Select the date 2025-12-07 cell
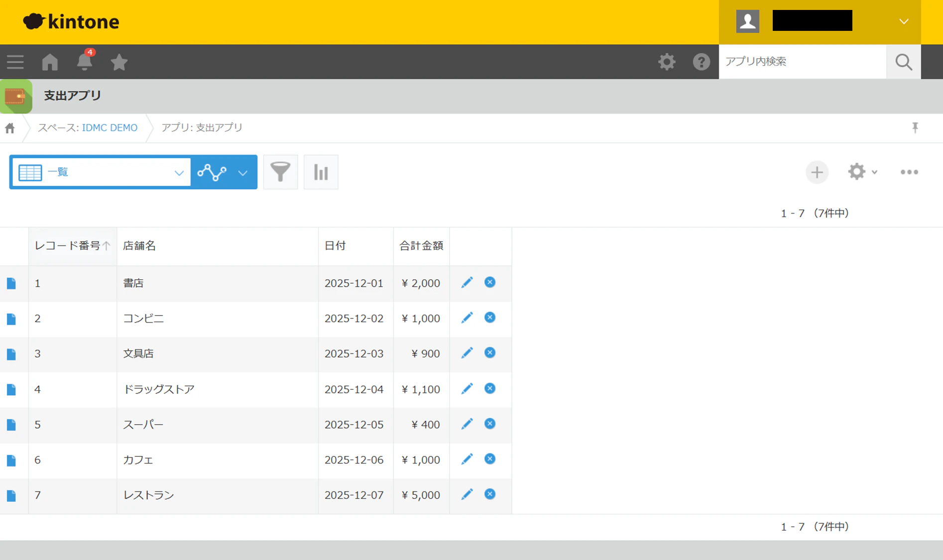The height and width of the screenshot is (560, 943). pyautogui.click(x=356, y=495)
